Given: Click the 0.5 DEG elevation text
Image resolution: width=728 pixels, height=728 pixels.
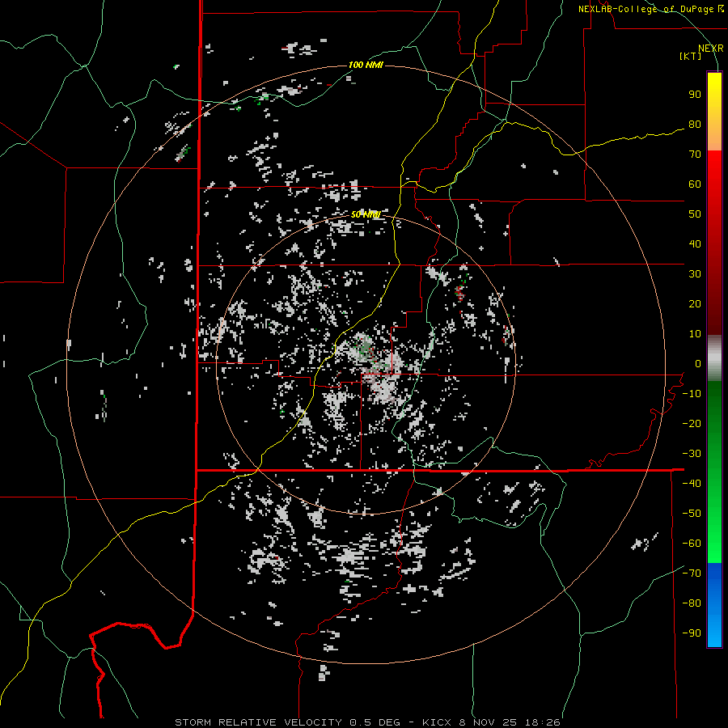Looking at the screenshot, I should coord(375,722).
